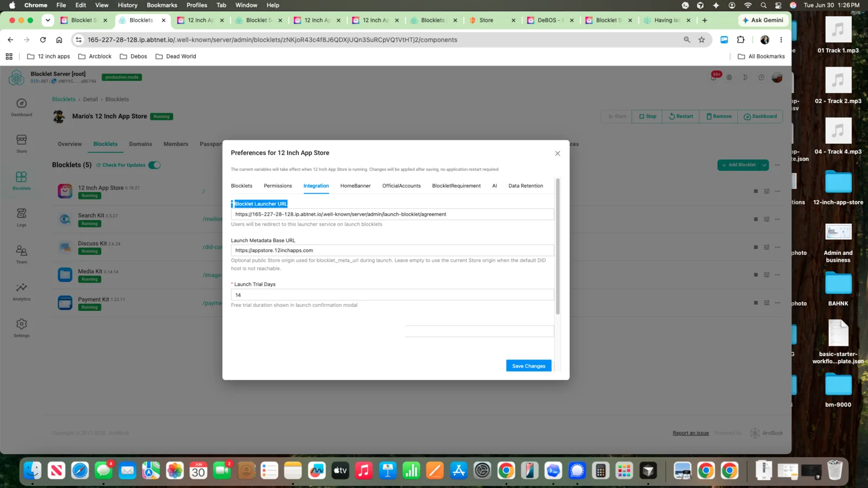Reload the page in Chrome
The width and height of the screenshot is (868, 488).
43,40
